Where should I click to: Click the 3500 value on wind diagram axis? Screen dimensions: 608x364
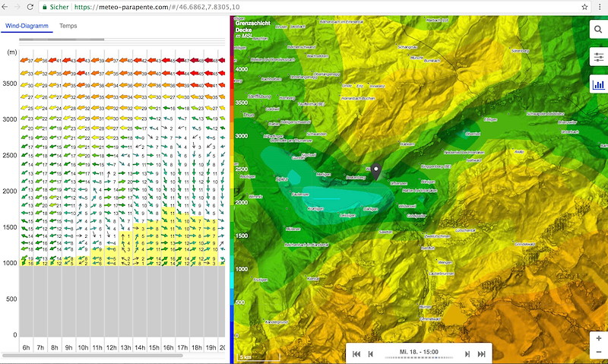point(10,84)
